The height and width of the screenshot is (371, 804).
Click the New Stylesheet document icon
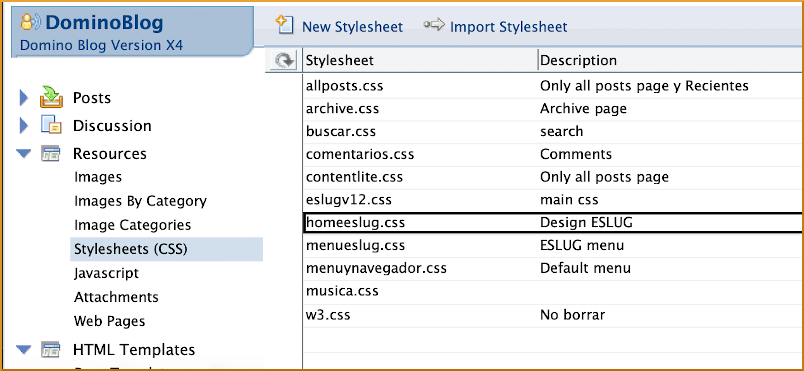click(x=284, y=25)
